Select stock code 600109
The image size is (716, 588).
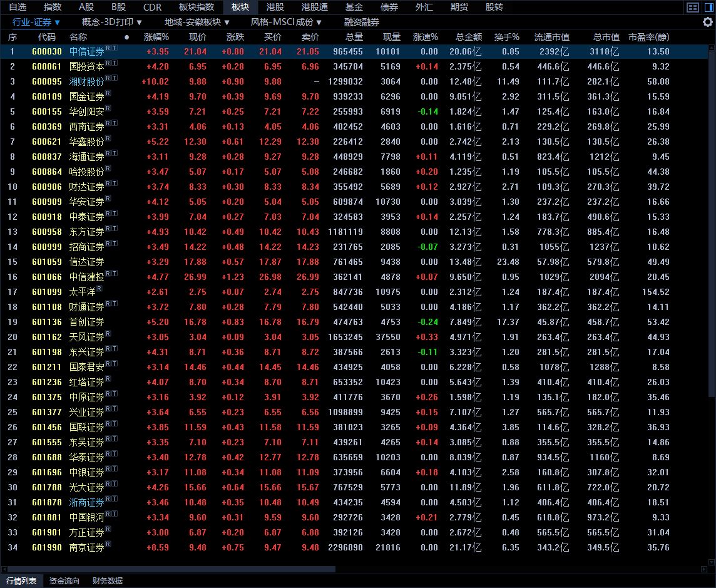(46, 97)
